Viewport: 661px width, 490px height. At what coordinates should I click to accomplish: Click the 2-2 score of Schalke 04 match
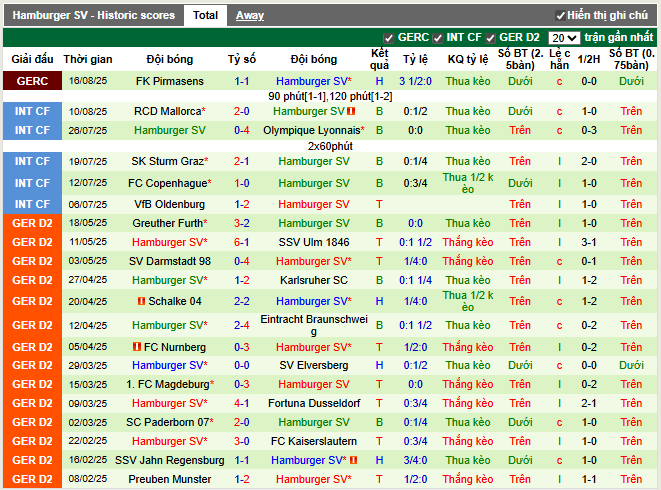(242, 301)
